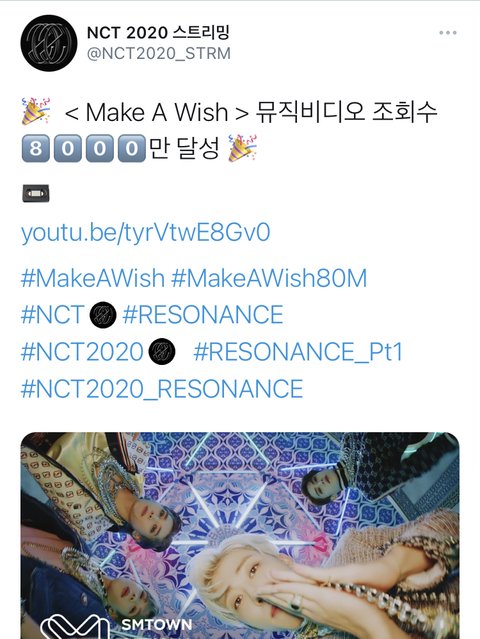Click the @NCT2020_STRM handle
Viewport: 480px width, 639px height.
tap(159, 53)
